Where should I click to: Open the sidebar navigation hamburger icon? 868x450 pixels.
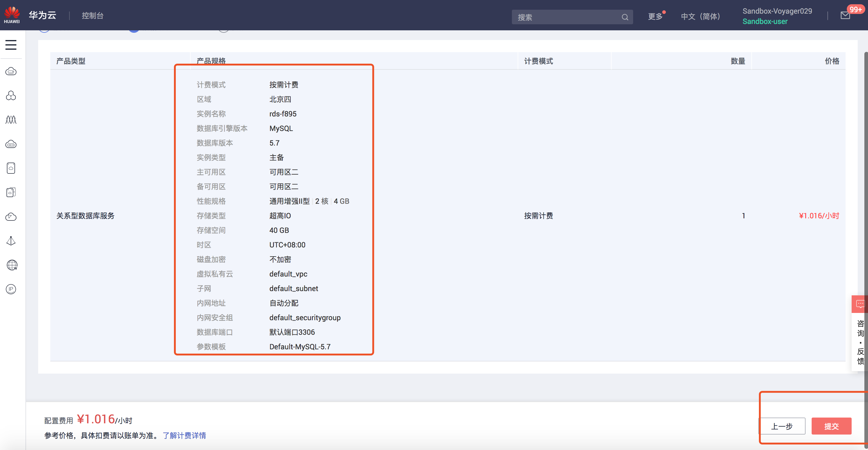[11, 45]
